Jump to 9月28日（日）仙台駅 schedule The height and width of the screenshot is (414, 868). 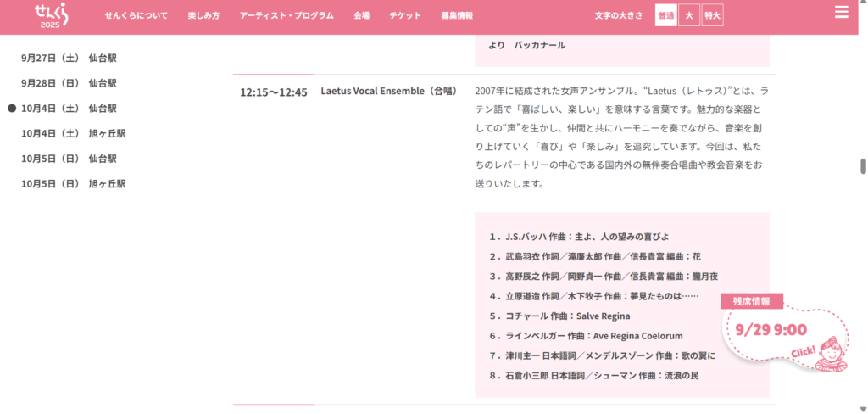(69, 83)
